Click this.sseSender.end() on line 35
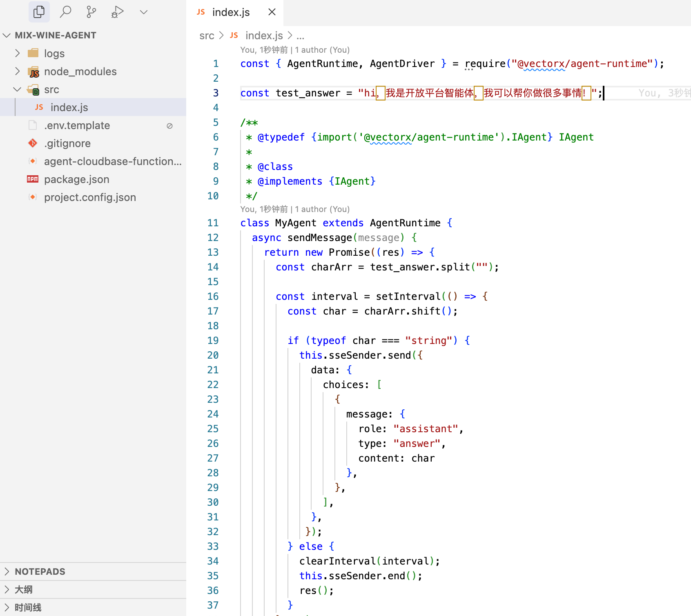 pyautogui.click(x=358, y=576)
